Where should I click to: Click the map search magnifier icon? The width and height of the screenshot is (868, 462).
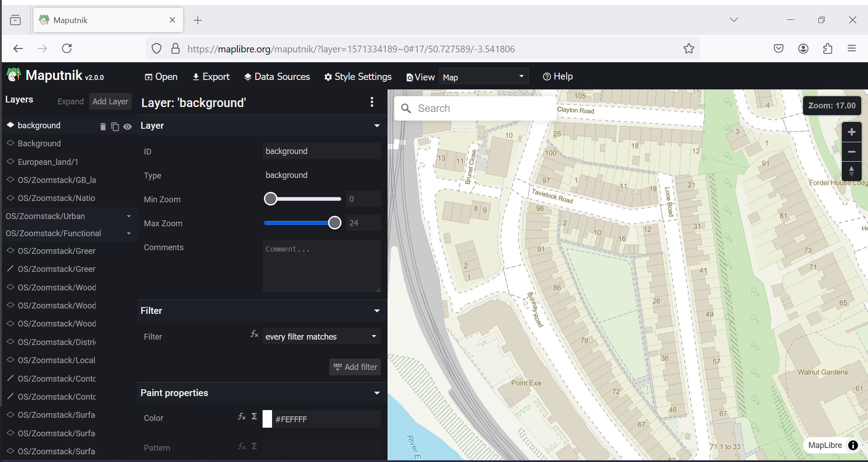click(x=406, y=108)
